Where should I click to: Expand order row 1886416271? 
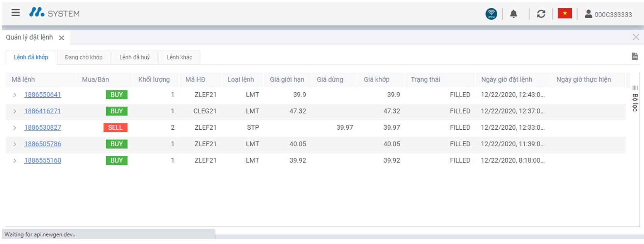coord(15,111)
